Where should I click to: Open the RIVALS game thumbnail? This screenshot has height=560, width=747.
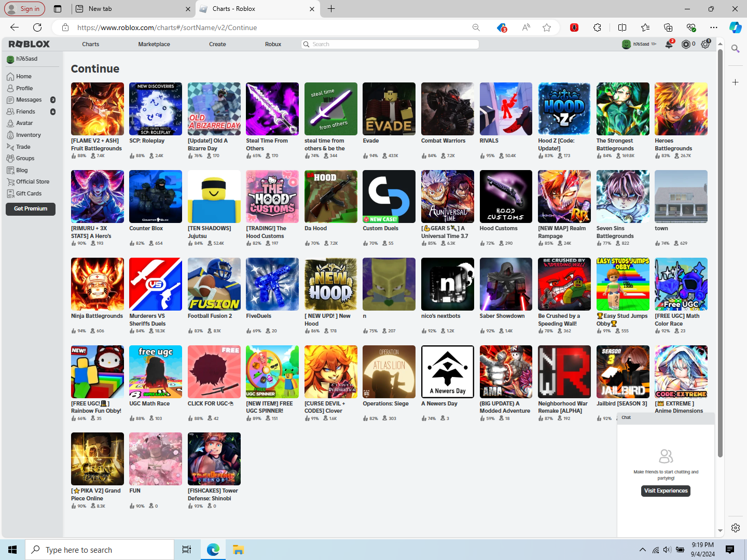(506, 109)
